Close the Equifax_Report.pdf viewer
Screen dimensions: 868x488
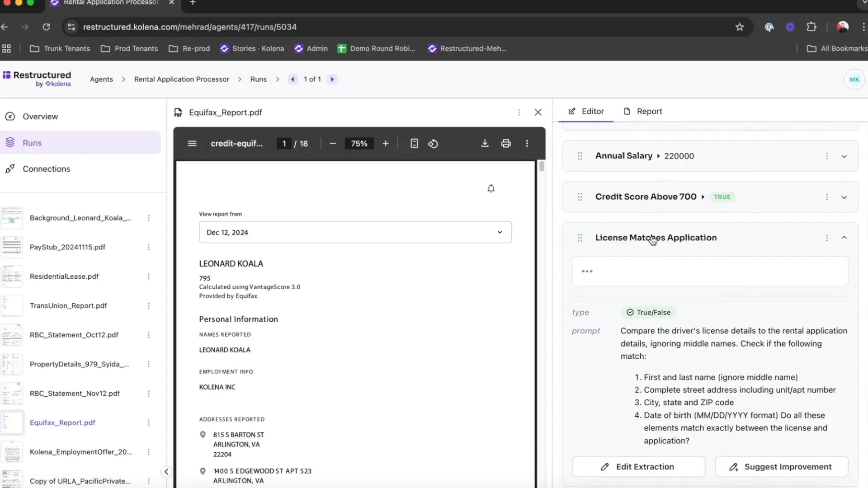point(538,113)
